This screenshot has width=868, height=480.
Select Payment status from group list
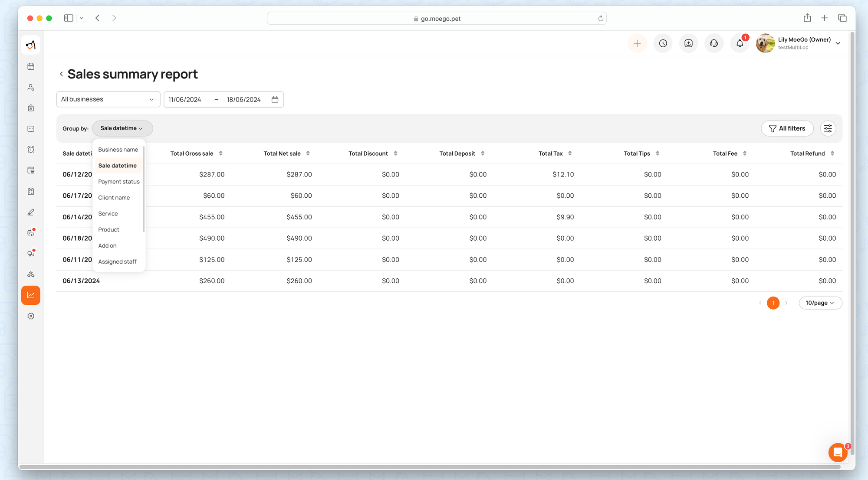[x=119, y=182]
